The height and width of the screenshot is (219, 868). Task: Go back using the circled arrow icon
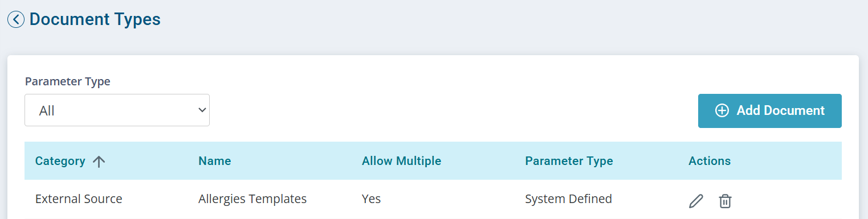(x=16, y=19)
